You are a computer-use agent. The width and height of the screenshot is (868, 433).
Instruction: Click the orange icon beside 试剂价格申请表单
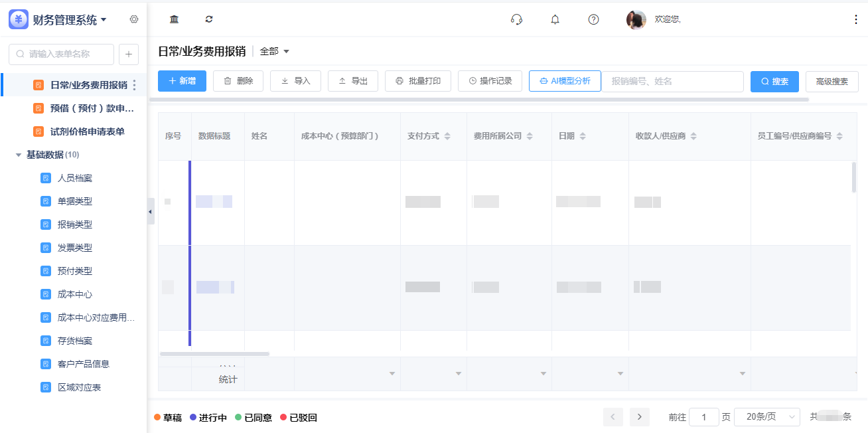(38, 131)
